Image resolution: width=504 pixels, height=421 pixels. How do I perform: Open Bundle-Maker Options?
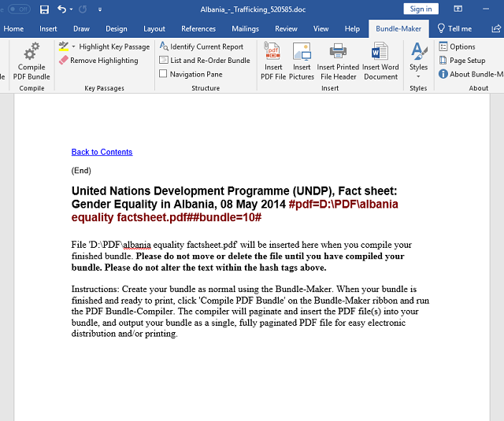click(457, 46)
